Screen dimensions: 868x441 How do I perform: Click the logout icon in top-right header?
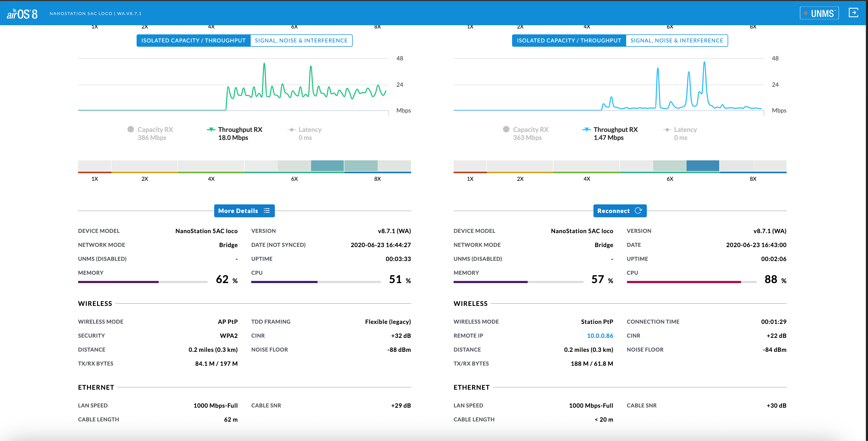(x=853, y=13)
